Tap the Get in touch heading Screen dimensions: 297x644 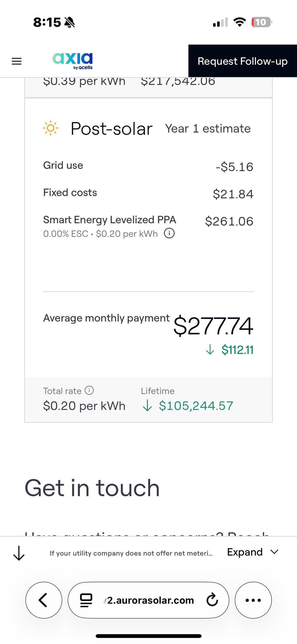pos(92,488)
